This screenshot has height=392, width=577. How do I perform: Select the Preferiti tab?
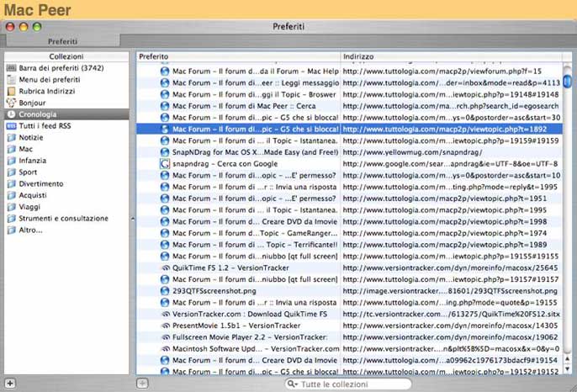tap(62, 41)
